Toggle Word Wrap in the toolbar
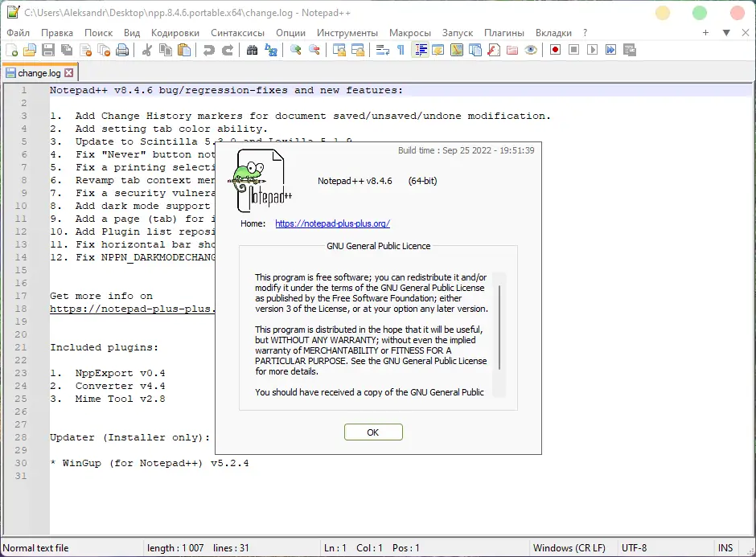The width and height of the screenshot is (756, 557). pos(382,50)
